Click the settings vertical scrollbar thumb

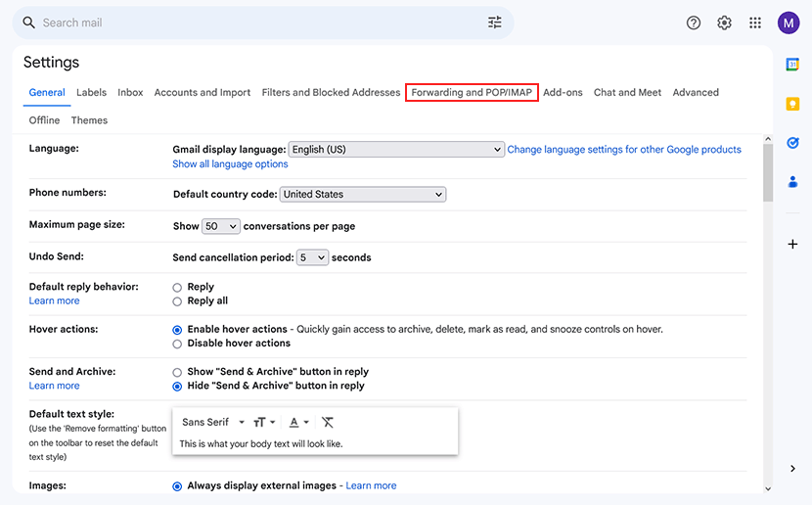pos(768,172)
